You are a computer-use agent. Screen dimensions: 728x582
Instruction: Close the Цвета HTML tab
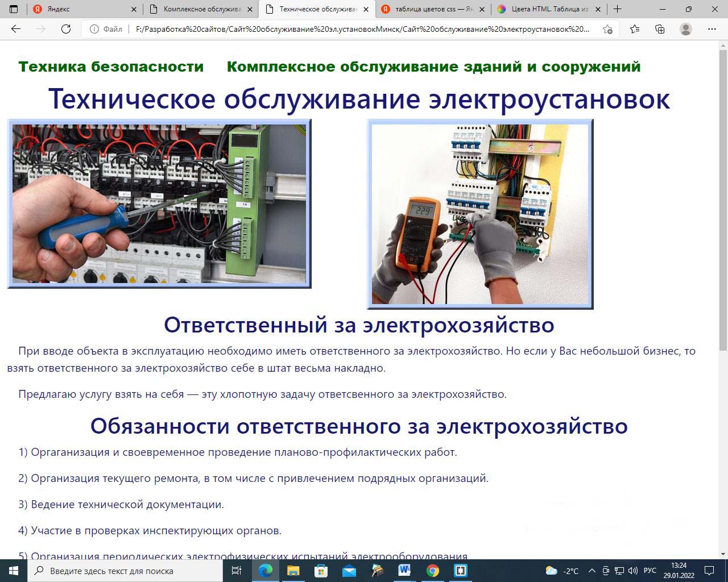598,9
